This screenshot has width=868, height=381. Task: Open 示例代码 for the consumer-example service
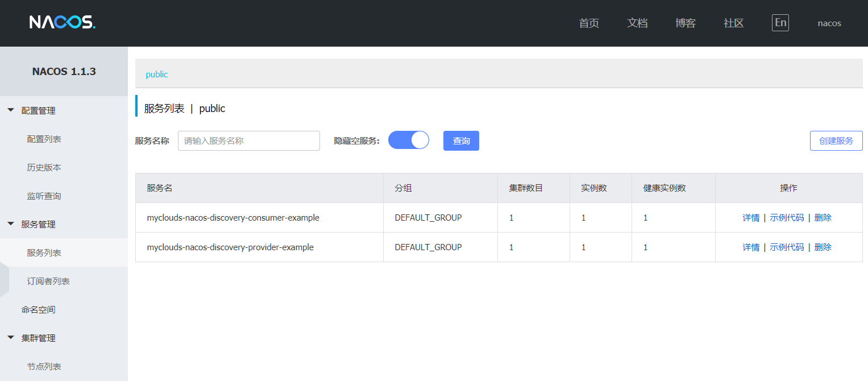pos(787,217)
